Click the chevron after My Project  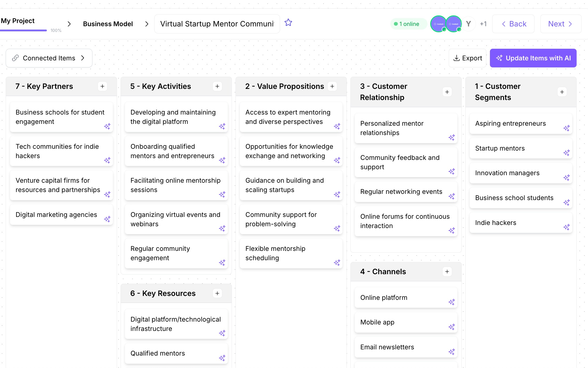point(69,24)
